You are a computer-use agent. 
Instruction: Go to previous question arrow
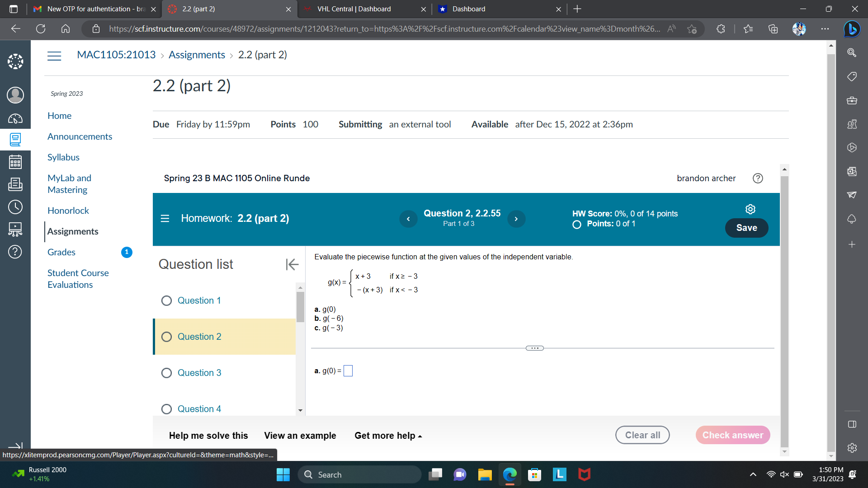(x=408, y=219)
